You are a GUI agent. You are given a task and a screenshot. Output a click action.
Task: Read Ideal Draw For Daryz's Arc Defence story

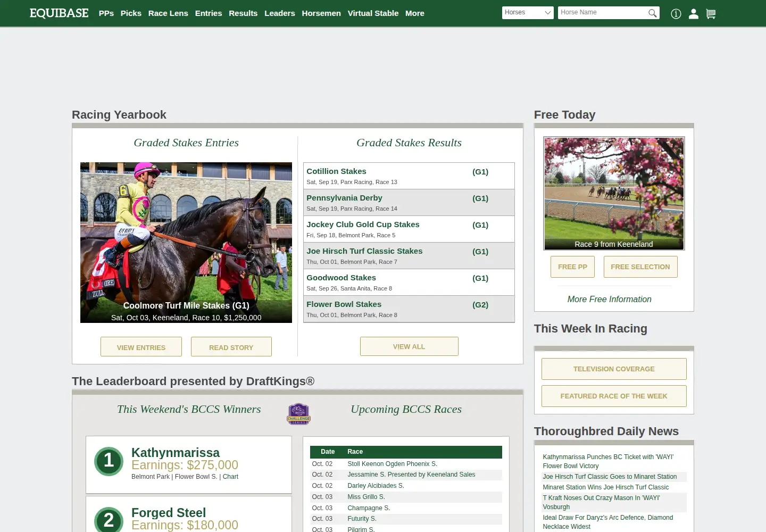[607, 522]
